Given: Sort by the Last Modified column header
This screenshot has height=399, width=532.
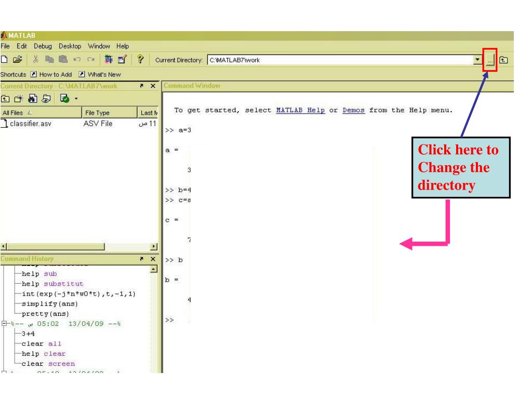Looking at the screenshot, I should click(x=148, y=113).
